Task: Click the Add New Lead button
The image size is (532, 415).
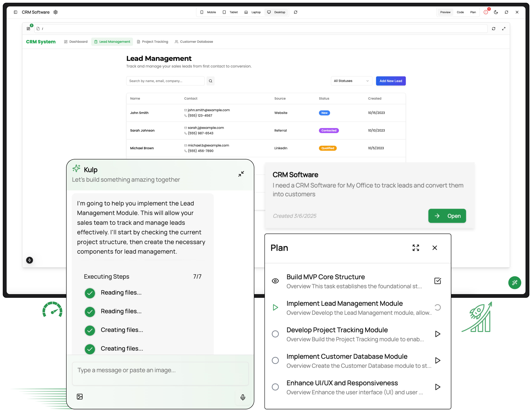Action: pos(390,81)
